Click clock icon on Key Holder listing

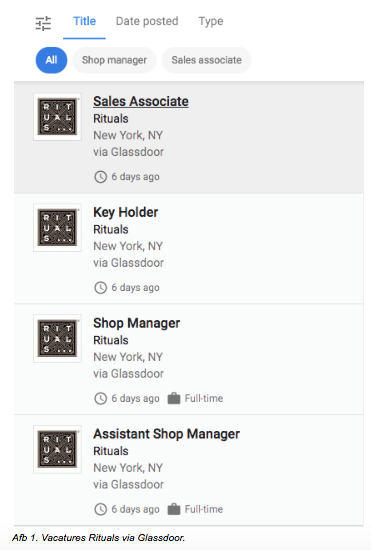(x=101, y=288)
